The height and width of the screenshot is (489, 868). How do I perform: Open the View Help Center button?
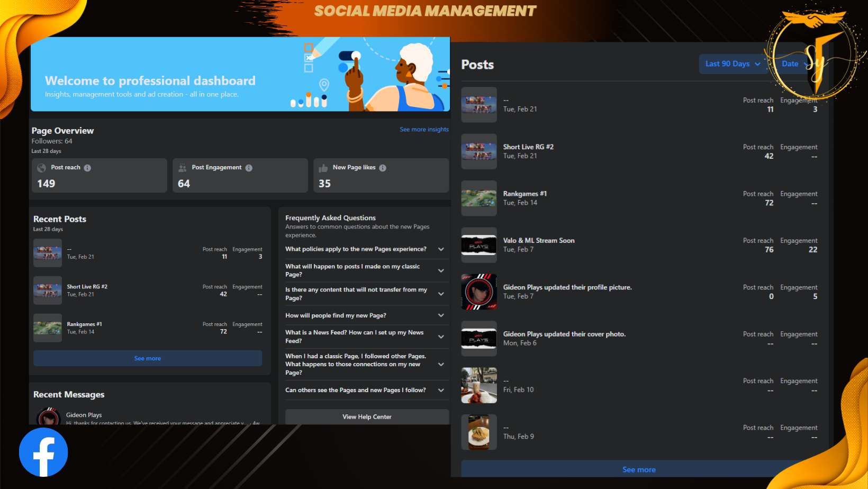coord(367,417)
